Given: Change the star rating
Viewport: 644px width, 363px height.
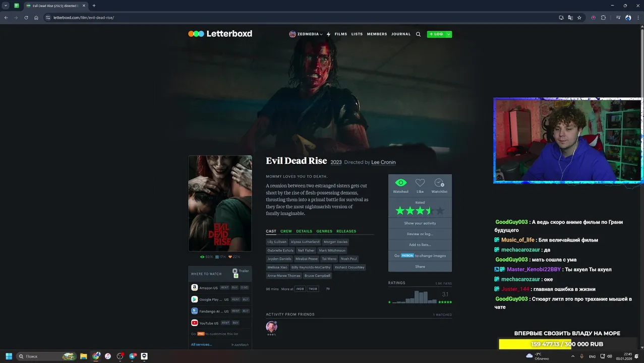Looking at the screenshot, I should [420, 211].
